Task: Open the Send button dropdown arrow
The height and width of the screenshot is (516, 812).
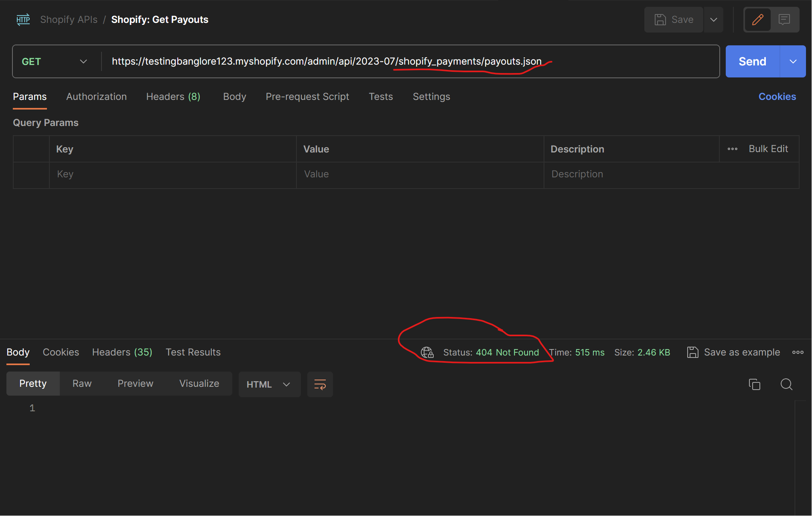Action: [x=793, y=61]
